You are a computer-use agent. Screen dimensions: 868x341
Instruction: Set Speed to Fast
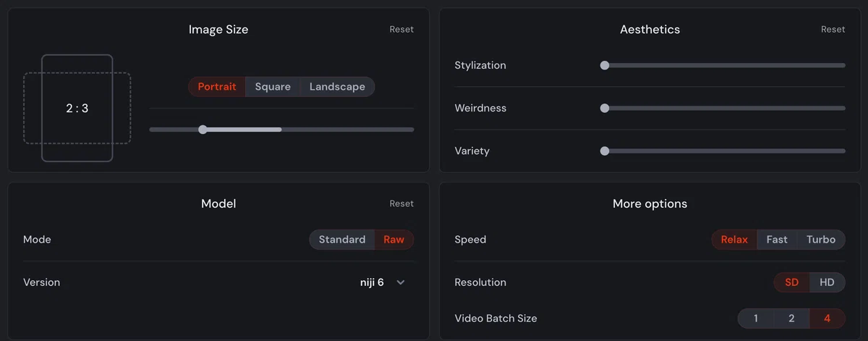777,240
